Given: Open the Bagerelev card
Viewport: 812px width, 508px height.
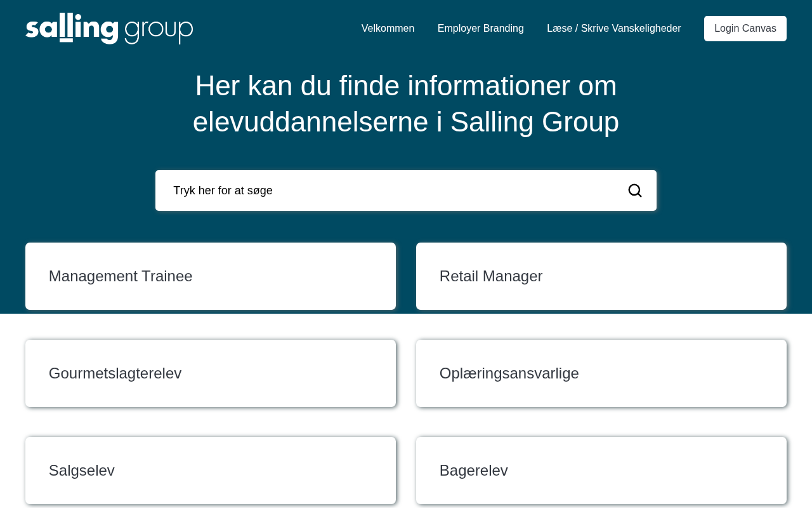Looking at the screenshot, I should 601,471.
